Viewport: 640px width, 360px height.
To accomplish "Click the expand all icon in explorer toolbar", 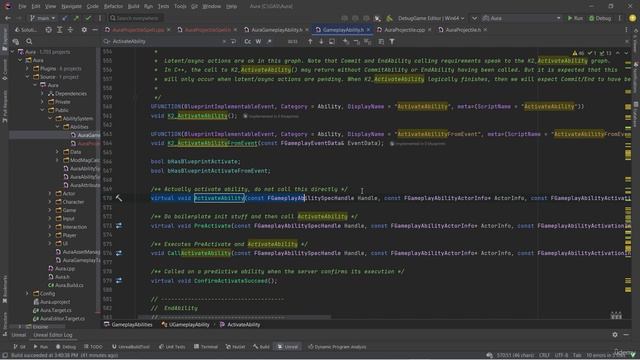I will [60, 30].
